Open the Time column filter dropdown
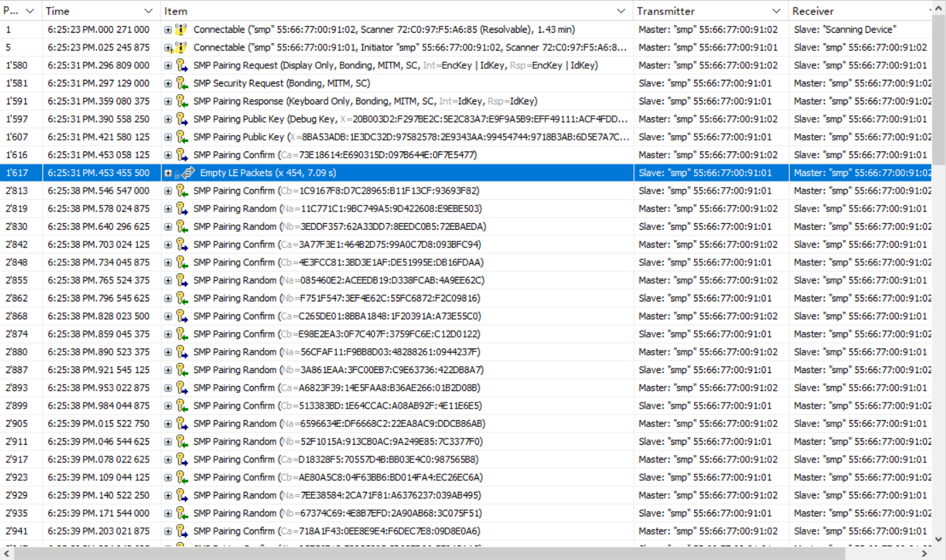The image size is (946, 560). pos(149,11)
